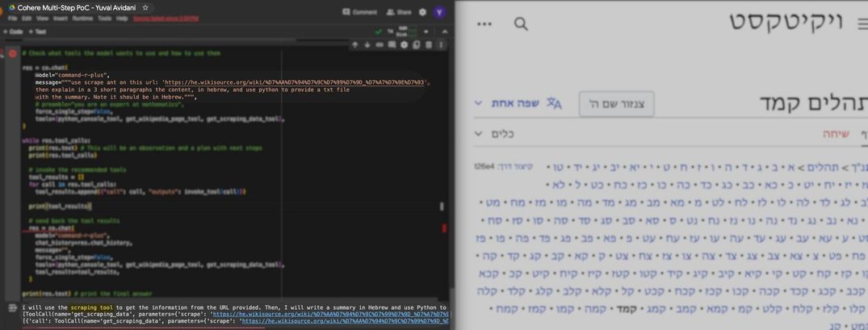Open the Y account avatar menu

pos(439,11)
